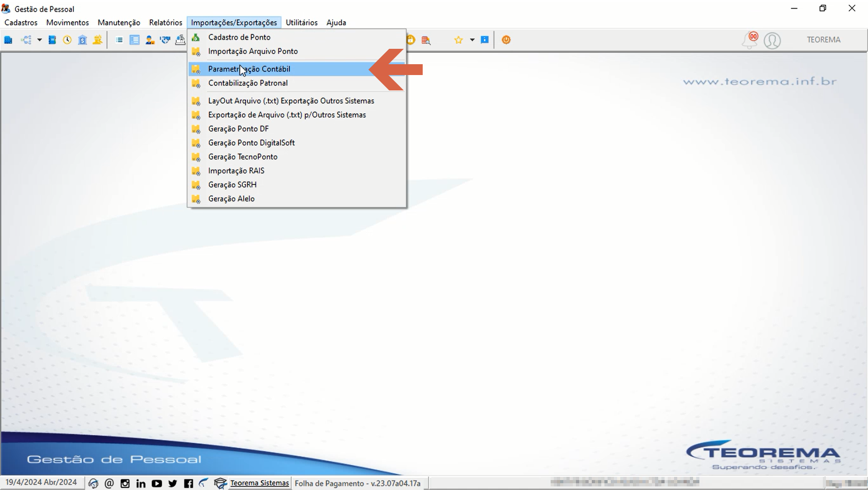This screenshot has width=868, height=490.
Task: Click the blue info square toolbar icon
Action: coord(485,40)
